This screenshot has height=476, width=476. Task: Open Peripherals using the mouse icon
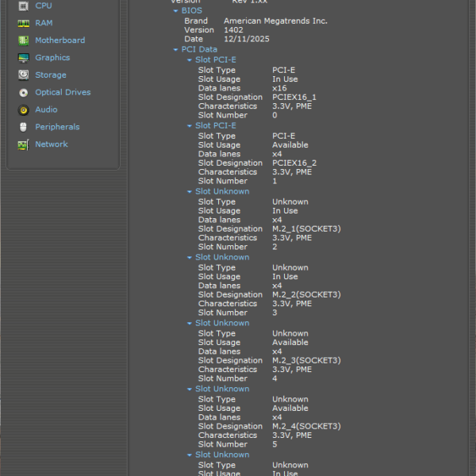point(23,127)
